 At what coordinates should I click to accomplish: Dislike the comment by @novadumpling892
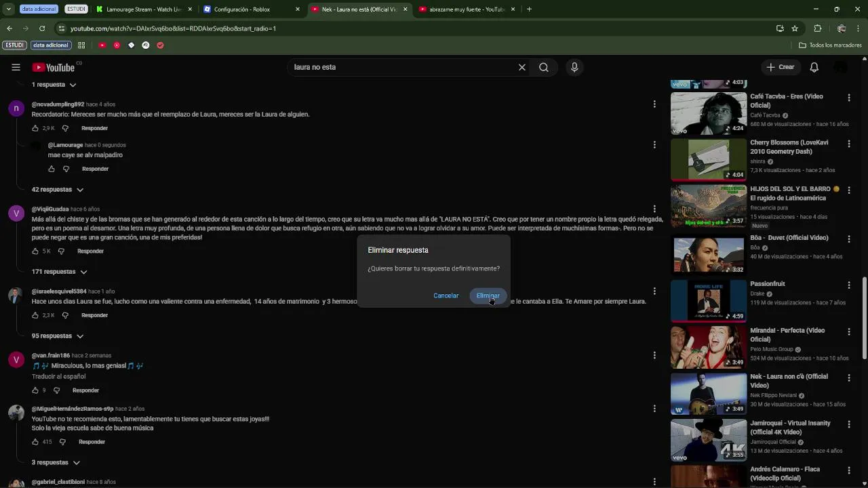pyautogui.click(x=65, y=128)
